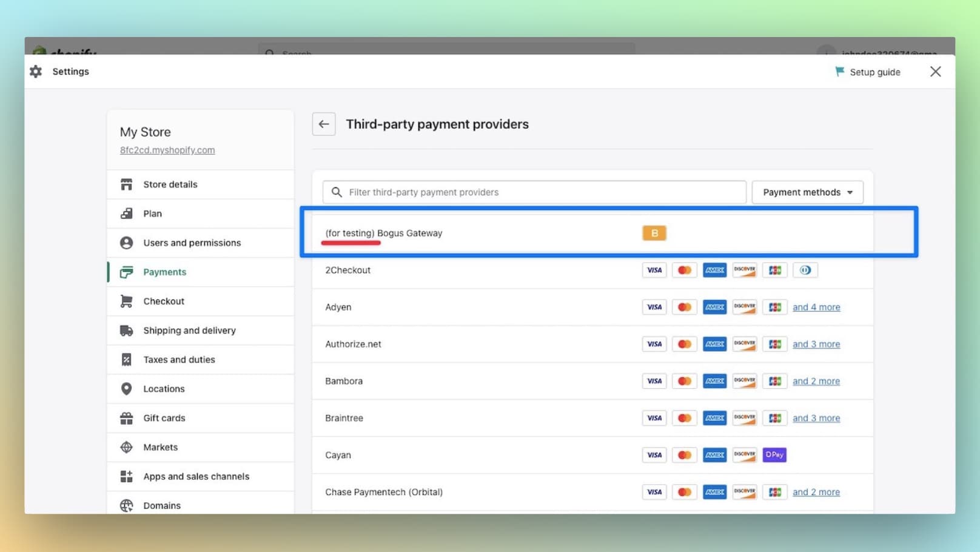The image size is (980, 552).
Task: Select the 2Checkout provider
Action: (x=592, y=270)
